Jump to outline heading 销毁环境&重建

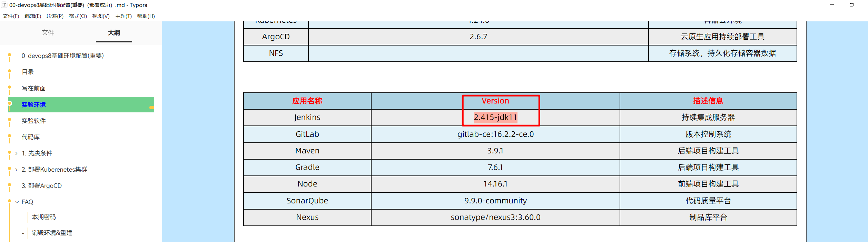52,233
